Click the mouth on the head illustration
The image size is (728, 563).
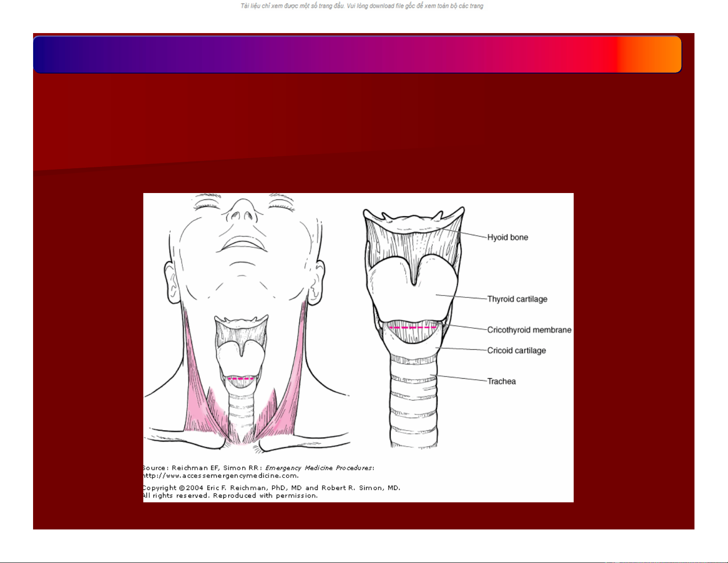243,245
